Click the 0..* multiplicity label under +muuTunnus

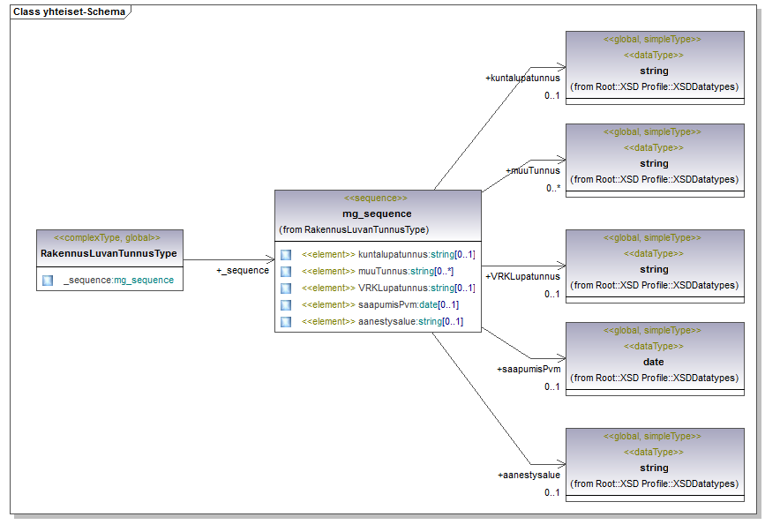[553, 188]
